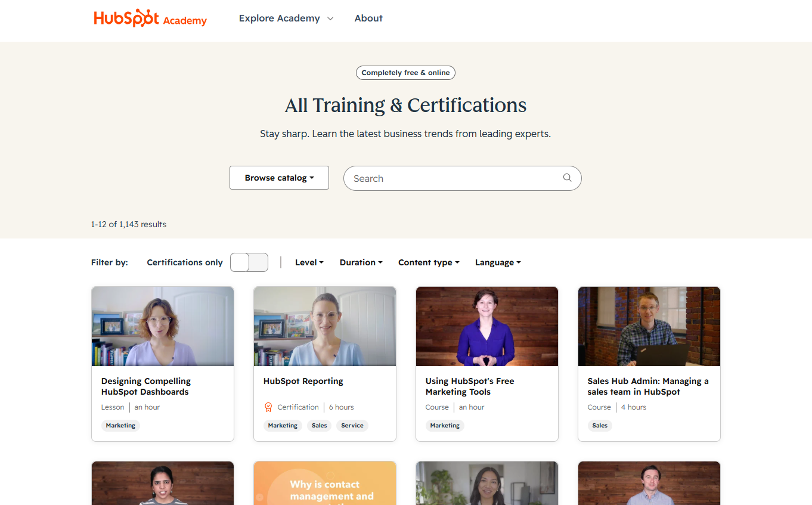812x505 pixels.
Task: Click the Why is contact management thumbnail
Action: point(325,483)
